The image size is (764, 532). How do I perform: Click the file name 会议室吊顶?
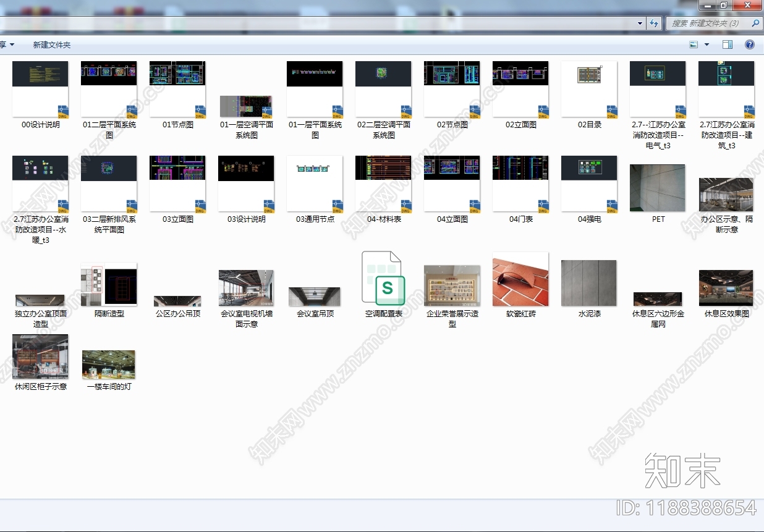coord(315,314)
